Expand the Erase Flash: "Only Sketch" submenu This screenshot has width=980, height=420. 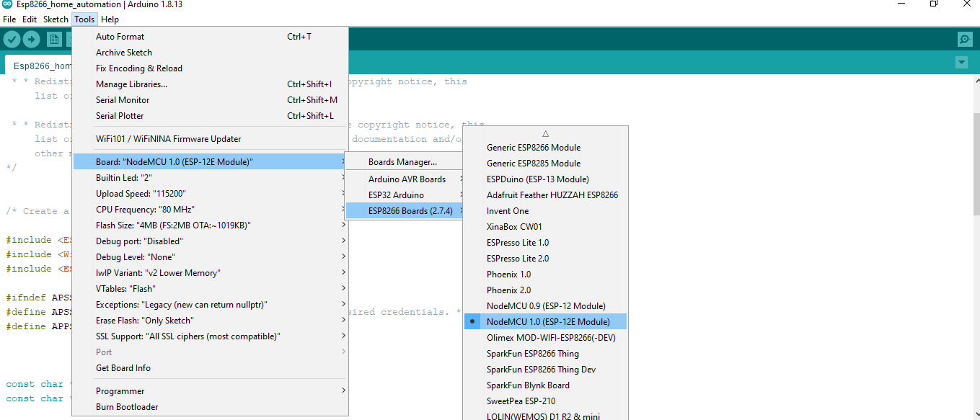pos(211,321)
